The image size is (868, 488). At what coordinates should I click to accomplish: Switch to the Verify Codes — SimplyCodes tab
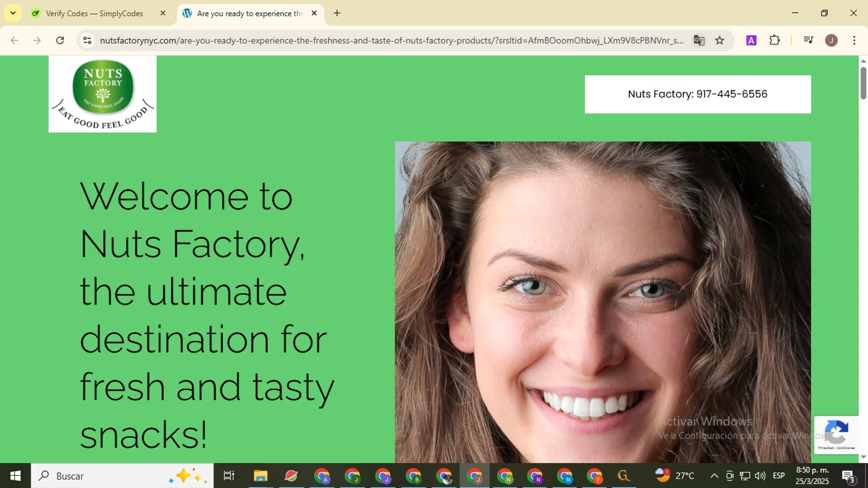(x=94, y=13)
